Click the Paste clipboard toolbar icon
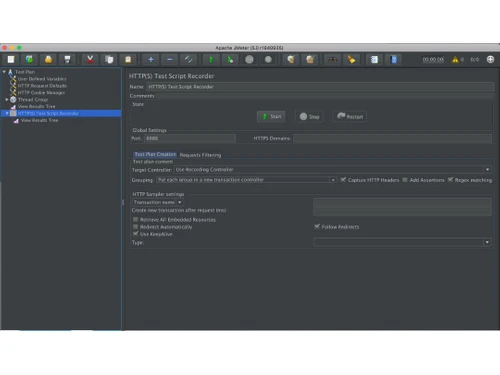Viewport: 500px width, 375px height. 128,60
